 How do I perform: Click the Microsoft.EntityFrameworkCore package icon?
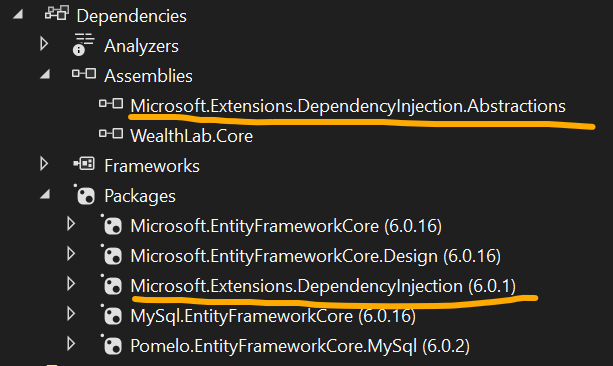click(111, 224)
